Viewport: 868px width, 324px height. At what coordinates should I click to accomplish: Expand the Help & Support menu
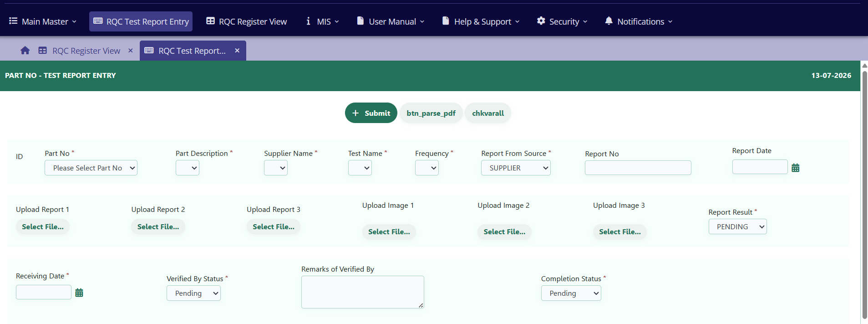(481, 21)
